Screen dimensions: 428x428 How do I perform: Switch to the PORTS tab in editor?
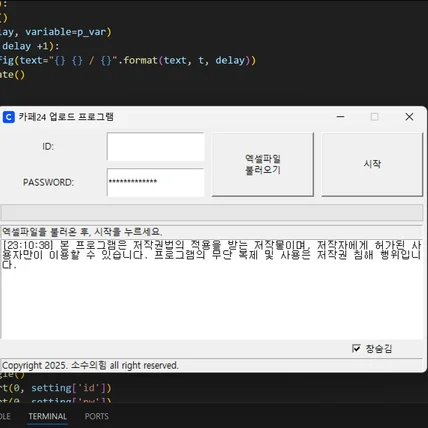(x=97, y=416)
